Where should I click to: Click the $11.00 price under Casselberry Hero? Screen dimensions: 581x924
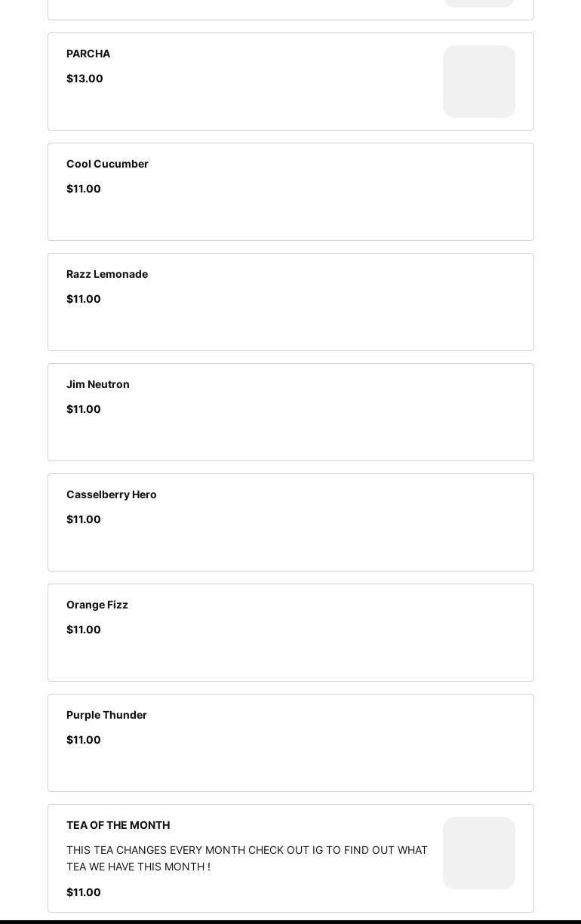pyautogui.click(x=84, y=519)
